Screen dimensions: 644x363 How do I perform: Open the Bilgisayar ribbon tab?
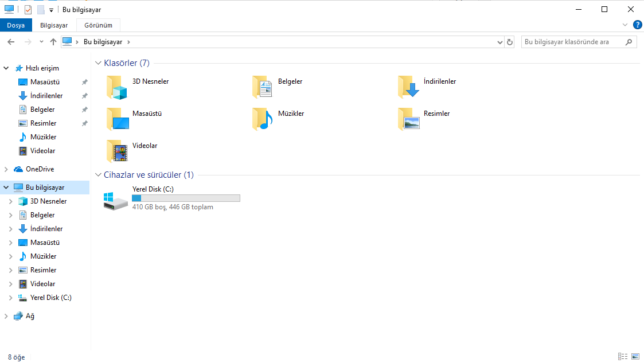pyautogui.click(x=54, y=25)
